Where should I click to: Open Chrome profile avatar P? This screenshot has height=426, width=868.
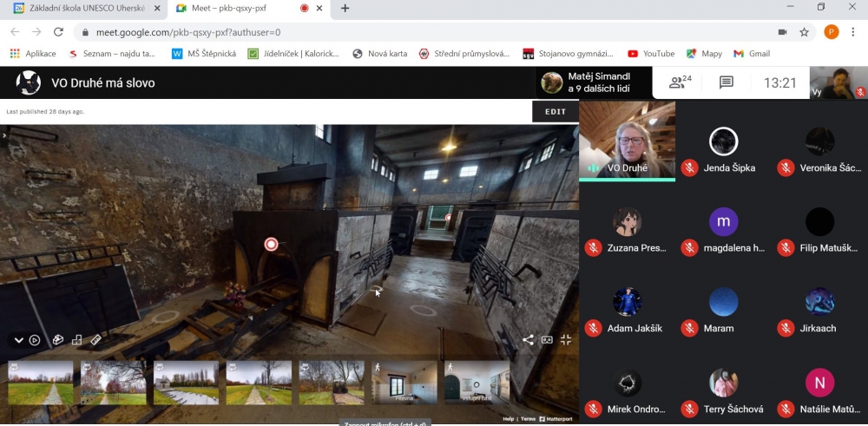[x=831, y=32]
